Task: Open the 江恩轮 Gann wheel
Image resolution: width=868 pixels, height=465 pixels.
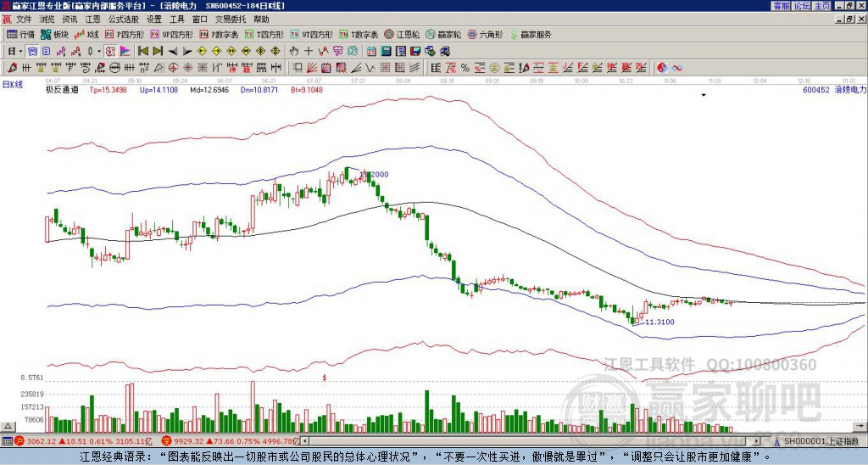Action: [402, 34]
